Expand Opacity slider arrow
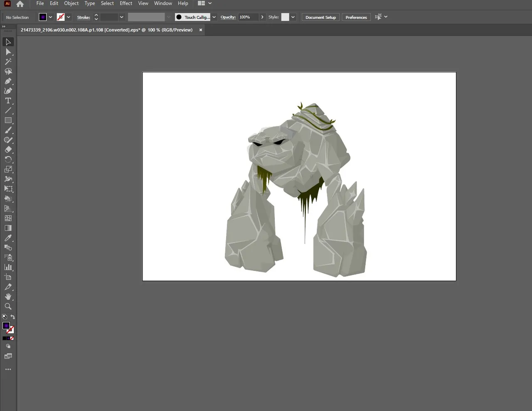Viewport: 532px width, 411px height. click(262, 17)
